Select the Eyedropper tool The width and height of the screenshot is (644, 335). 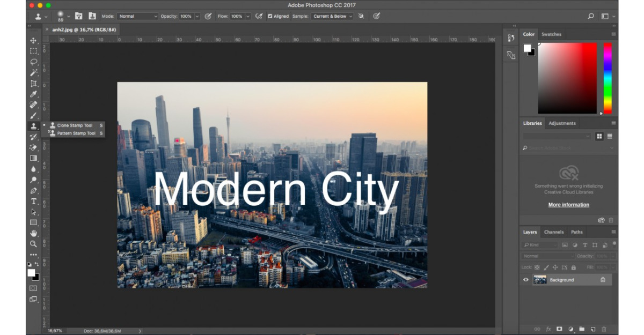coord(33,94)
